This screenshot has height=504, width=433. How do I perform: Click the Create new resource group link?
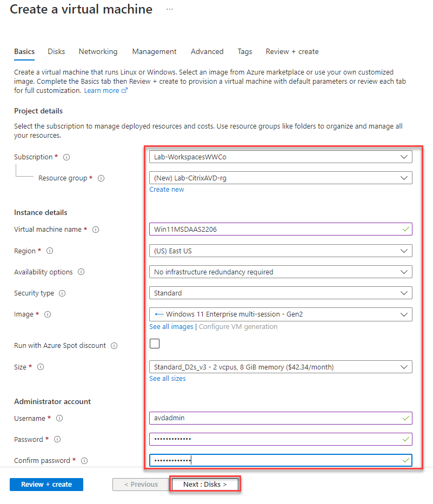pyautogui.click(x=166, y=190)
